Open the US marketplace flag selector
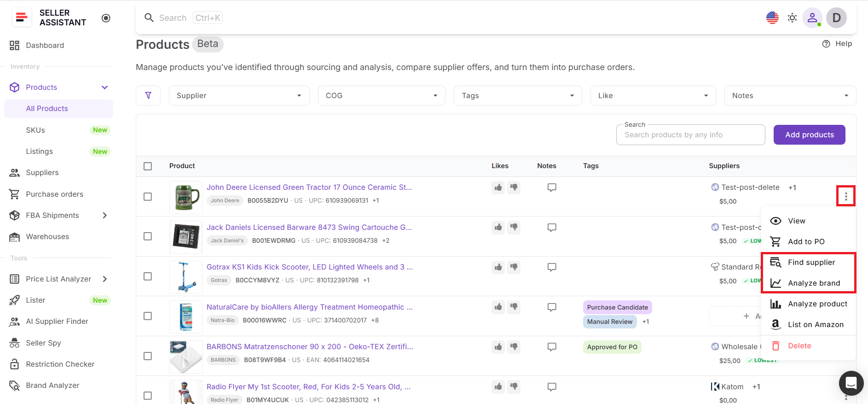This screenshot has width=868, height=404. pos(772,18)
